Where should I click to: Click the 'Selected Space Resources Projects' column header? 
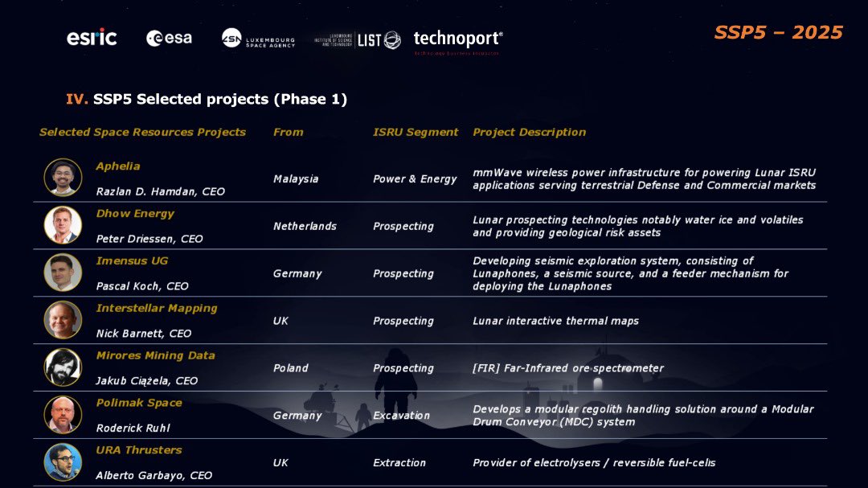[x=142, y=133]
